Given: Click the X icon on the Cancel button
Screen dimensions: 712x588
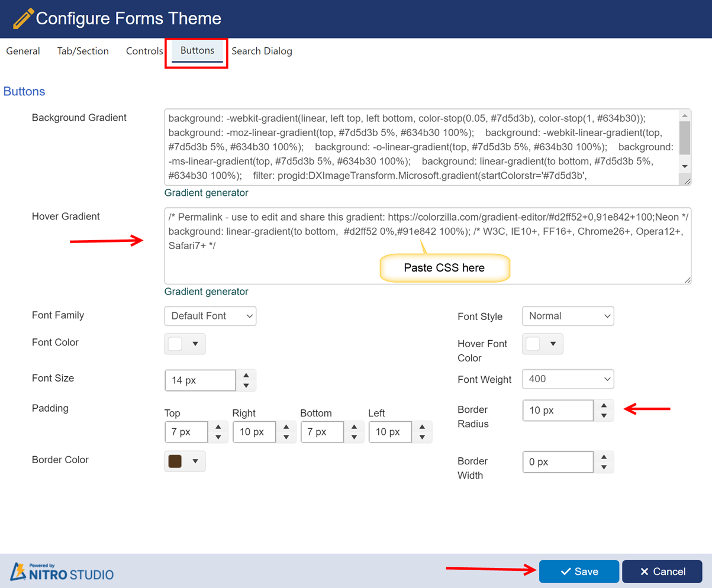Looking at the screenshot, I should click(x=645, y=571).
